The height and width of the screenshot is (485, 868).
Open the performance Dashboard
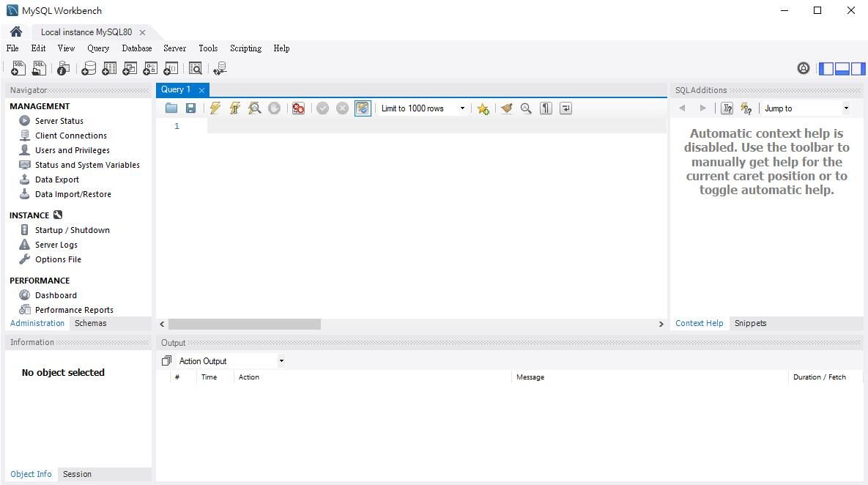tap(56, 295)
